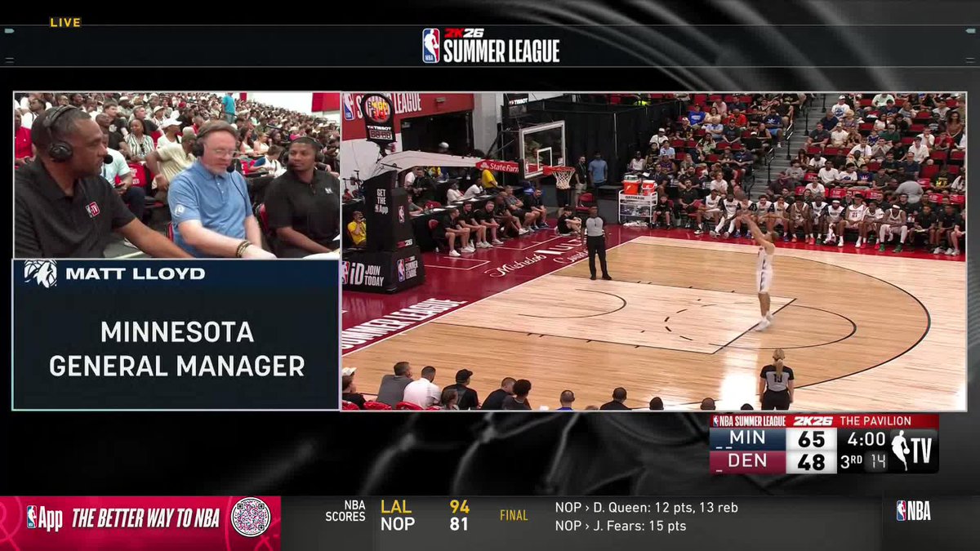The width and height of the screenshot is (980, 551).
Task: Click the NOP score 81 in ticker
Action: coord(459,524)
